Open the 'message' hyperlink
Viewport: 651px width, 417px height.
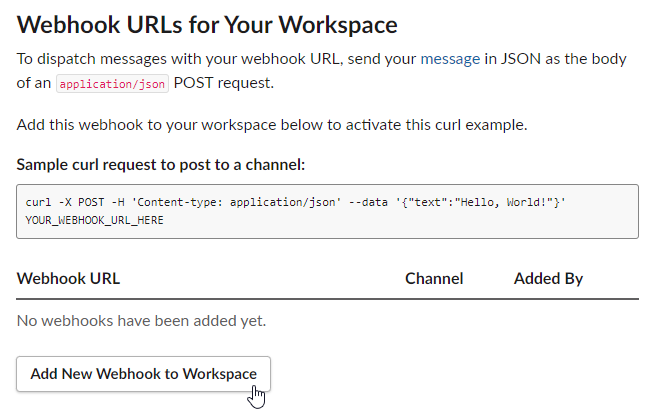point(450,59)
